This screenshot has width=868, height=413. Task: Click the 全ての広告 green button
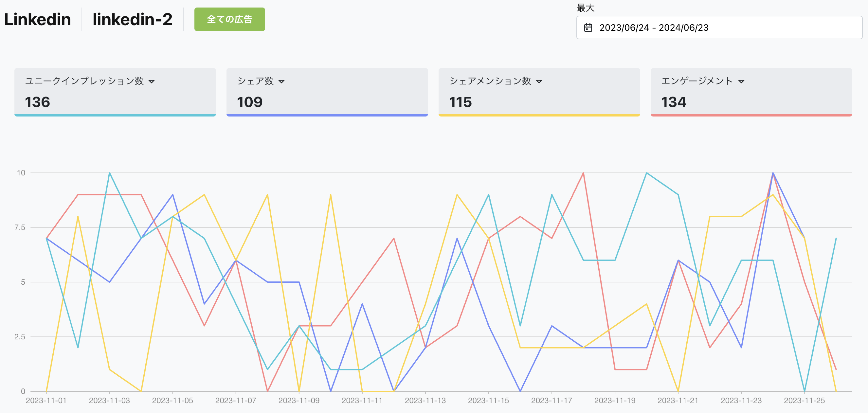[x=229, y=20]
